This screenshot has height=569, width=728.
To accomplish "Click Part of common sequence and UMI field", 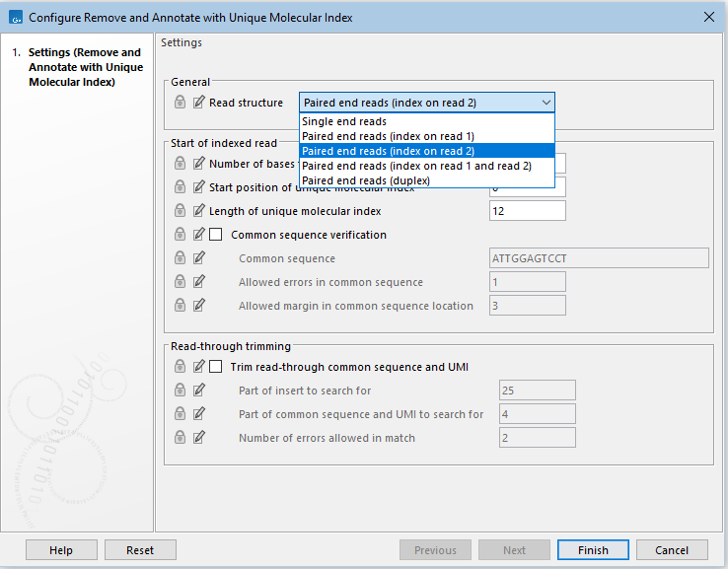I will point(538,414).
